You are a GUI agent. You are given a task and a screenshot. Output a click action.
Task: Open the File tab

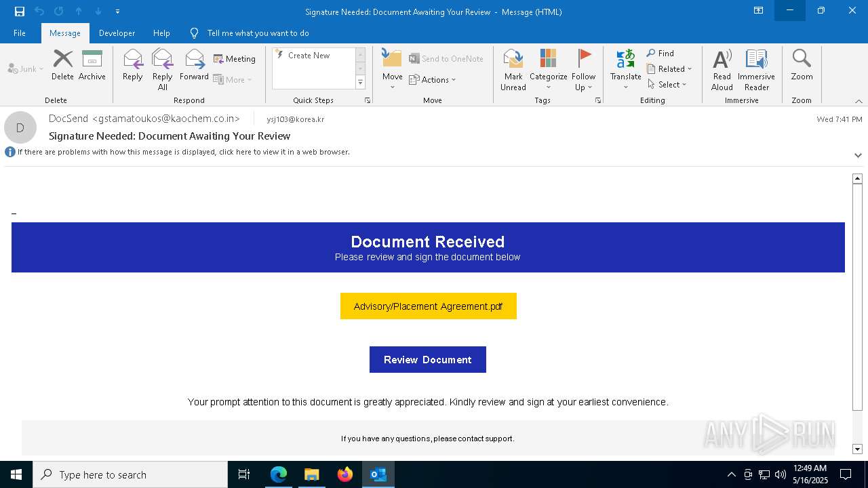point(20,33)
